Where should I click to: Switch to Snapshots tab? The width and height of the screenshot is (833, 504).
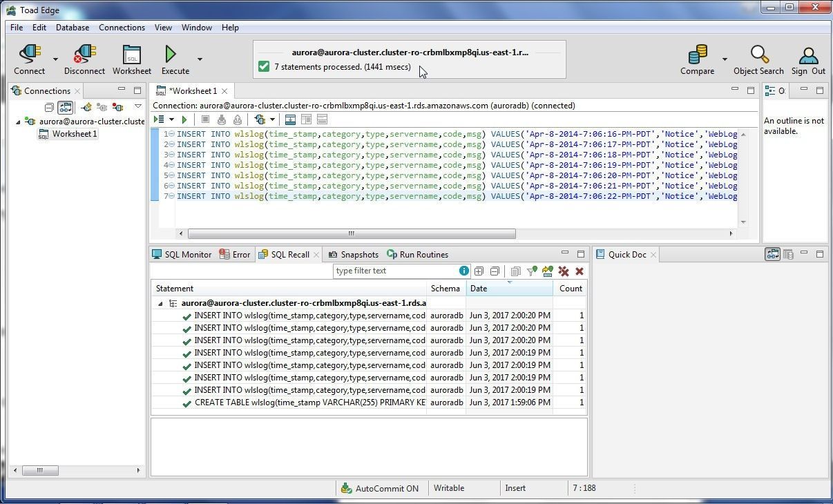pos(353,254)
